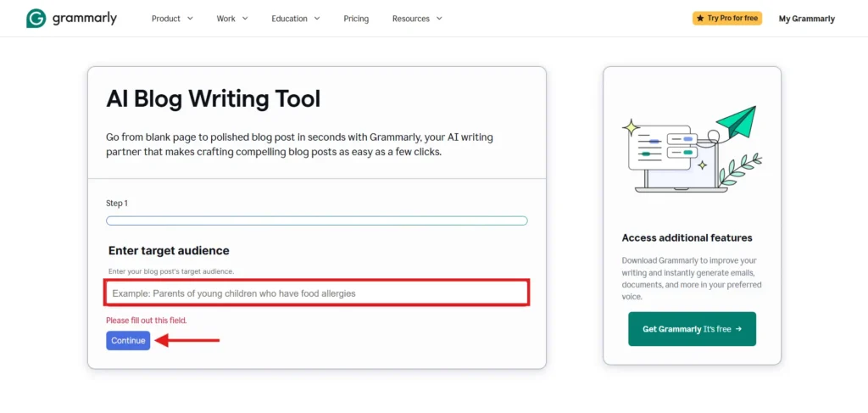The width and height of the screenshot is (868, 413).
Task: Click the Grammarly logo icon
Action: click(x=36, y=19)
